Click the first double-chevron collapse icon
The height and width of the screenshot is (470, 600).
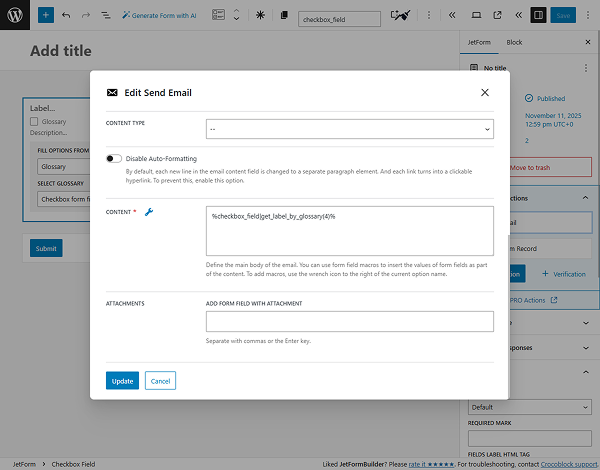point(452,15)
